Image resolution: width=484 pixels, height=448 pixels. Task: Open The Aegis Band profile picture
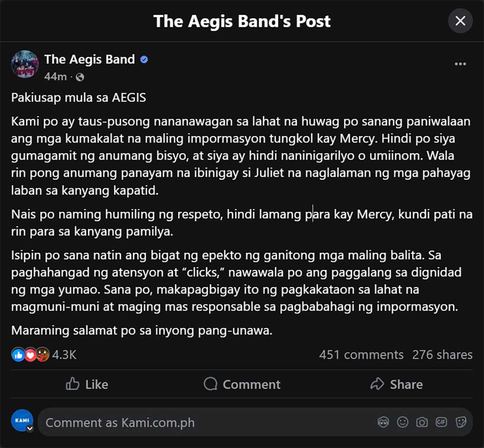tap(25, 64)
